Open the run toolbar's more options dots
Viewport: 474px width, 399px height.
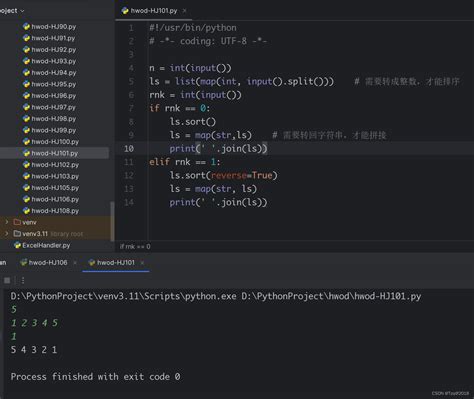(x=23, y=280)
